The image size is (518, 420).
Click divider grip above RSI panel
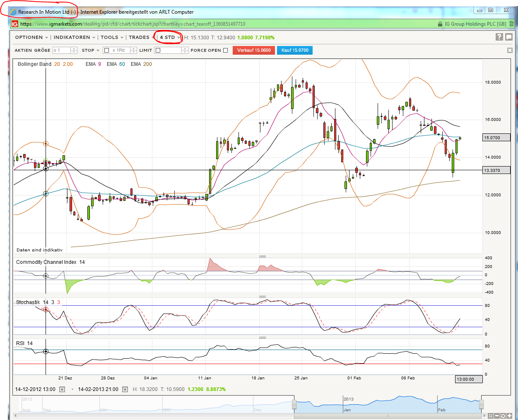point(263,338)
